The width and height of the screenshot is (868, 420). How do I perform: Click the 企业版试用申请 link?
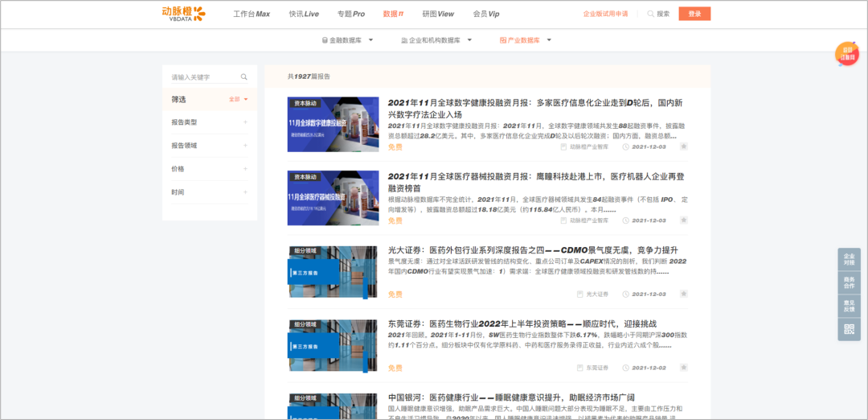[x=605, y=14]
